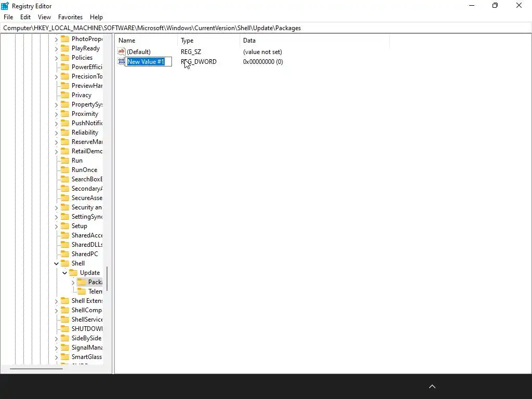This screenshot has height=399, width=532.
Task: Click the Setup folder icon
Action: pos(65,226)
